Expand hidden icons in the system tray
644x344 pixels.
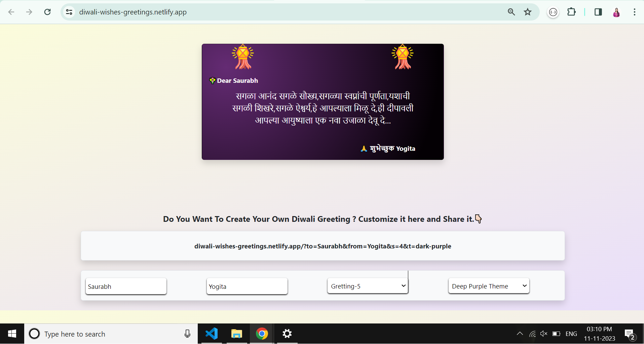[x=519, y=334]
